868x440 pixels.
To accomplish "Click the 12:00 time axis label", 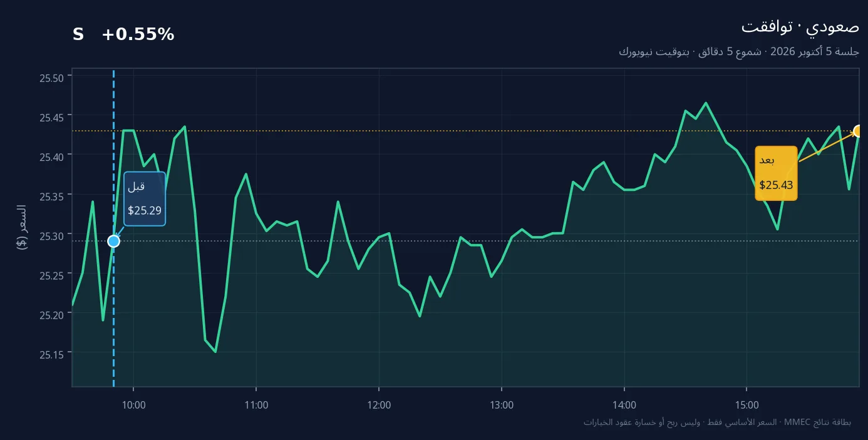I will click(379, 405).
